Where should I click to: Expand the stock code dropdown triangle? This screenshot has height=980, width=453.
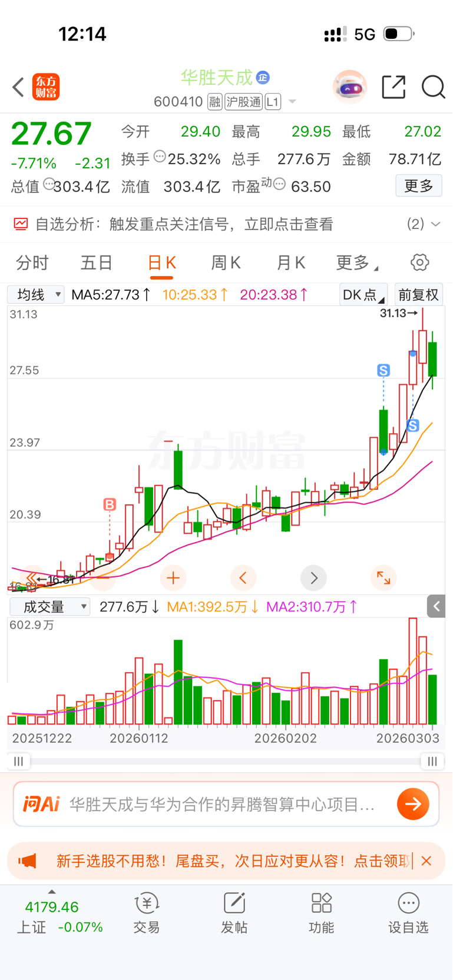292,102
